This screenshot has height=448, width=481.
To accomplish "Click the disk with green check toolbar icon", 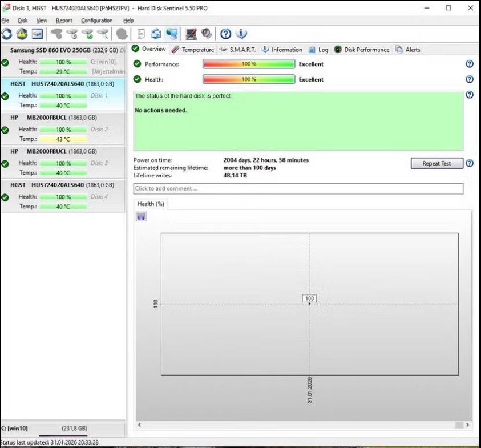I will (x=88, y=34).
